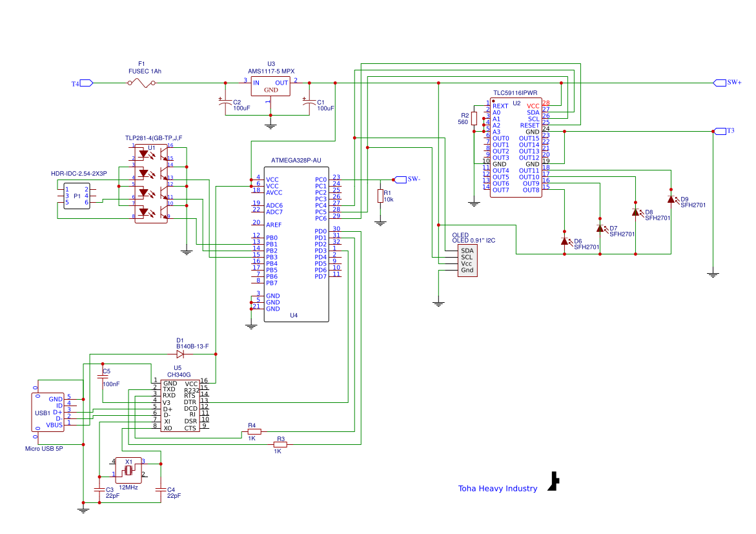Click the P1 header connector block

pos(77,196)
